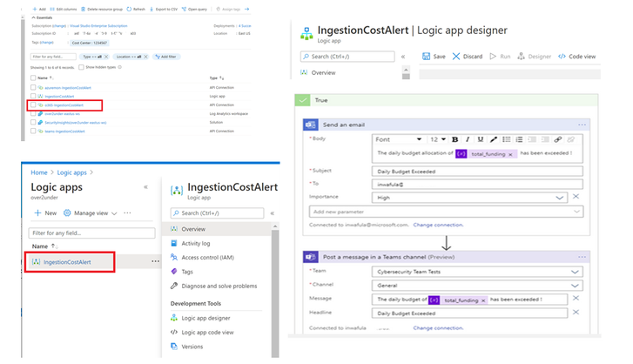Toggle bold in email body editor

(455, 139)
